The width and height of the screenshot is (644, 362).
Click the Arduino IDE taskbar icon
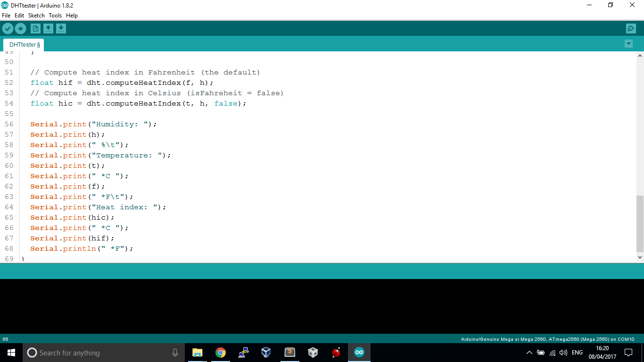359,353
